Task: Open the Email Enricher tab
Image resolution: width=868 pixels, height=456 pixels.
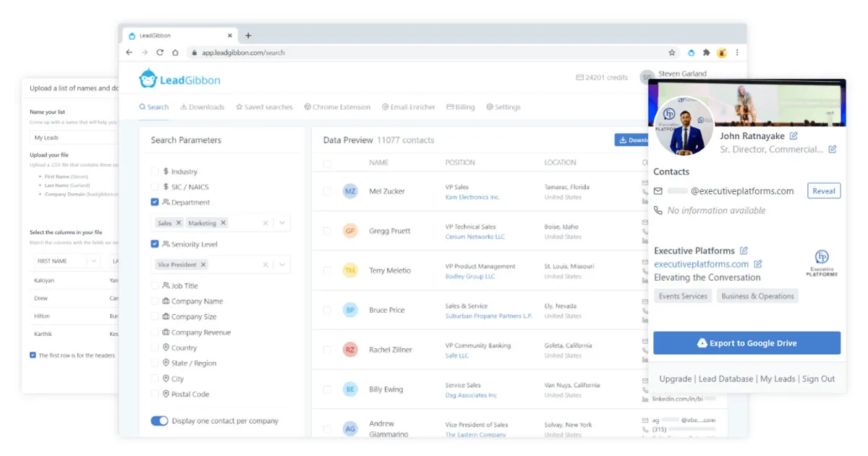Action: coord(409,107)
